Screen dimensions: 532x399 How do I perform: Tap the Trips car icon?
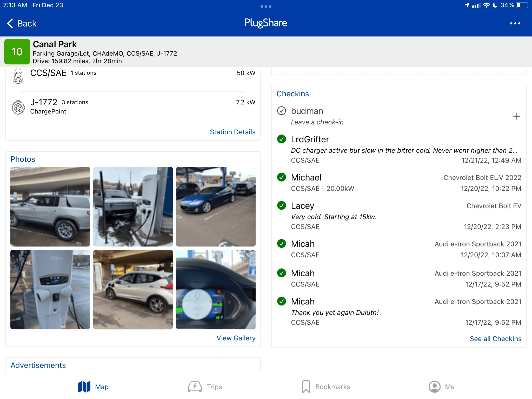[x=195, y=387]
